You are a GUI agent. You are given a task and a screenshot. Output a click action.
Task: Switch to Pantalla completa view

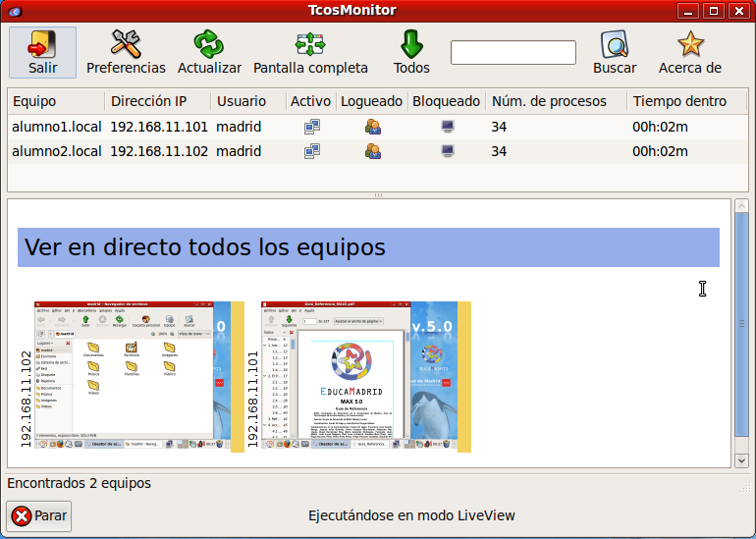click(310, 44)
